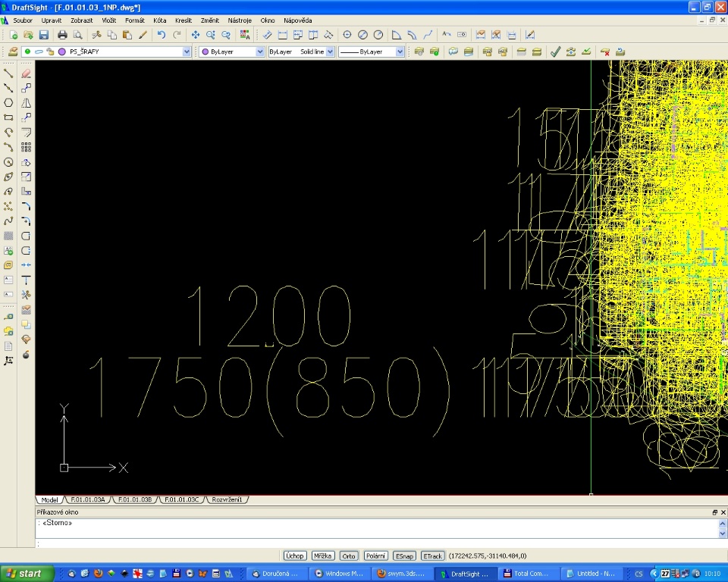Click the purple ByLayer color swatch
The image size is (728, 582).
206,52
